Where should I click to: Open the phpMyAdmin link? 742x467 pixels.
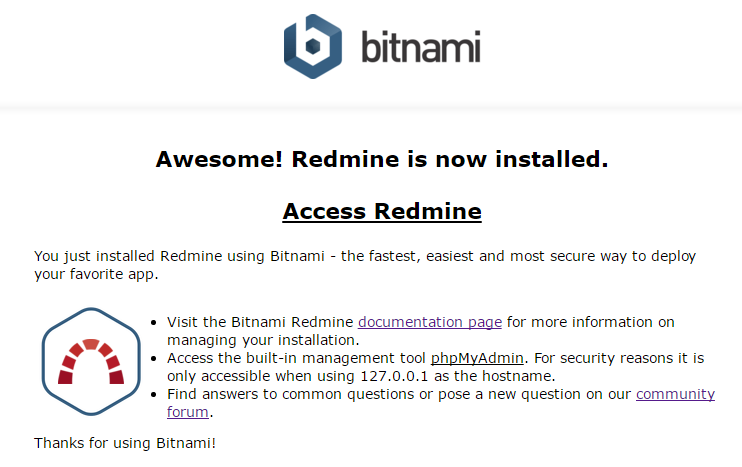[x=477, y=358]
